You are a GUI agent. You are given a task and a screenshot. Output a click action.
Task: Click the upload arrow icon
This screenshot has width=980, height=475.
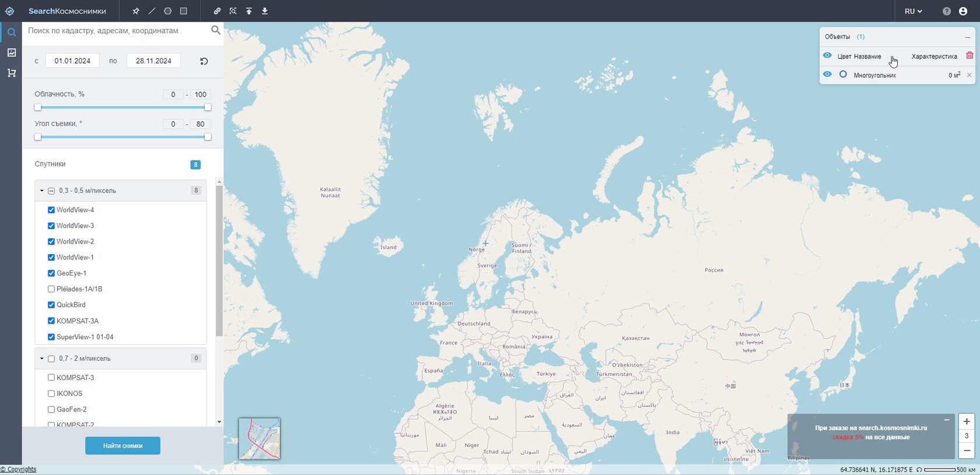click(x=249, y=11)
